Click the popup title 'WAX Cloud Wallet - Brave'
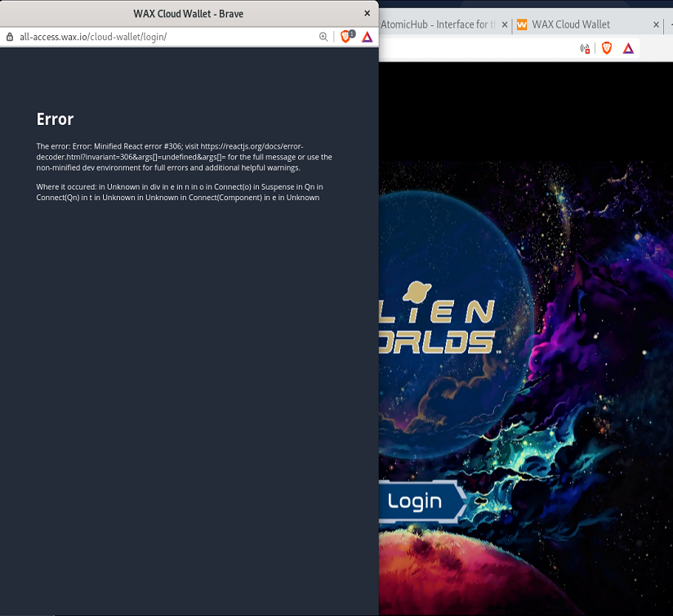 click(x=189, y=14)
